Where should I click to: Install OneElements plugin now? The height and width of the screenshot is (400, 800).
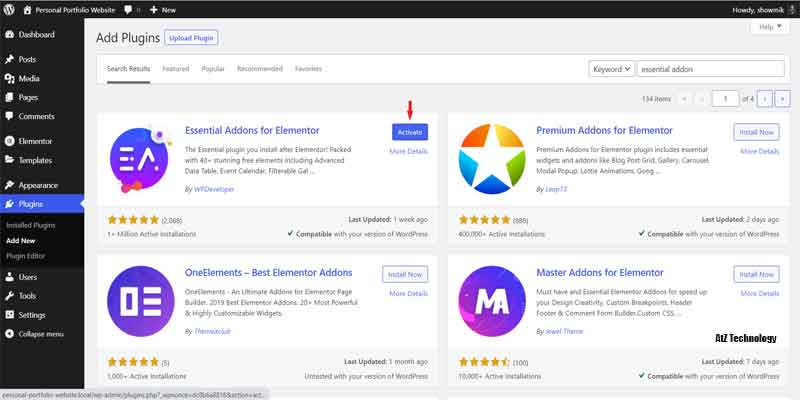tap(405, 274)
